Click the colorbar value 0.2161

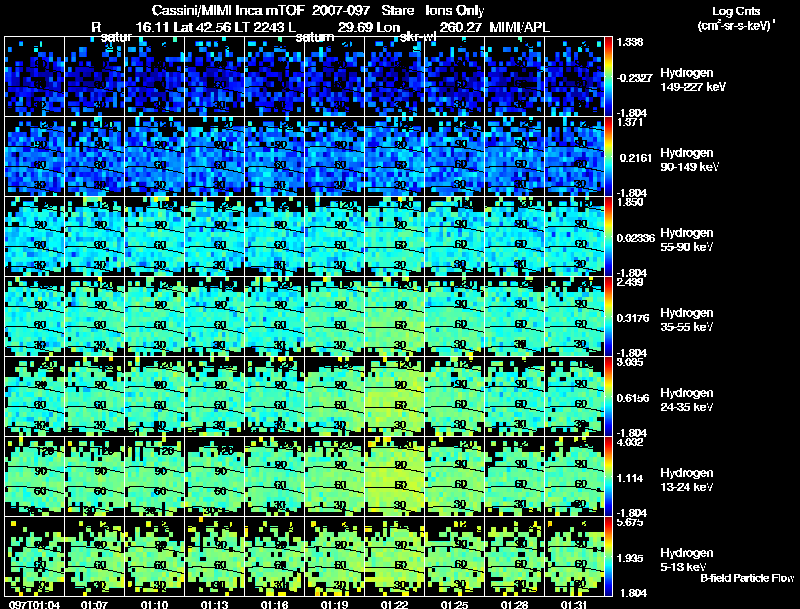tap(636, 158)
